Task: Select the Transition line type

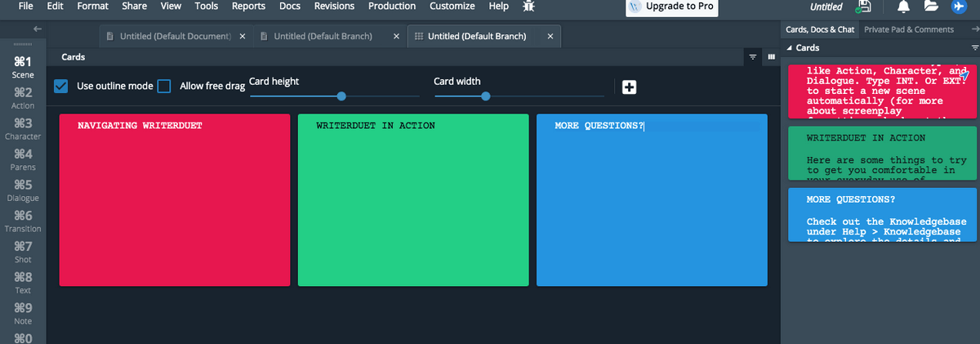Action: 23,221
